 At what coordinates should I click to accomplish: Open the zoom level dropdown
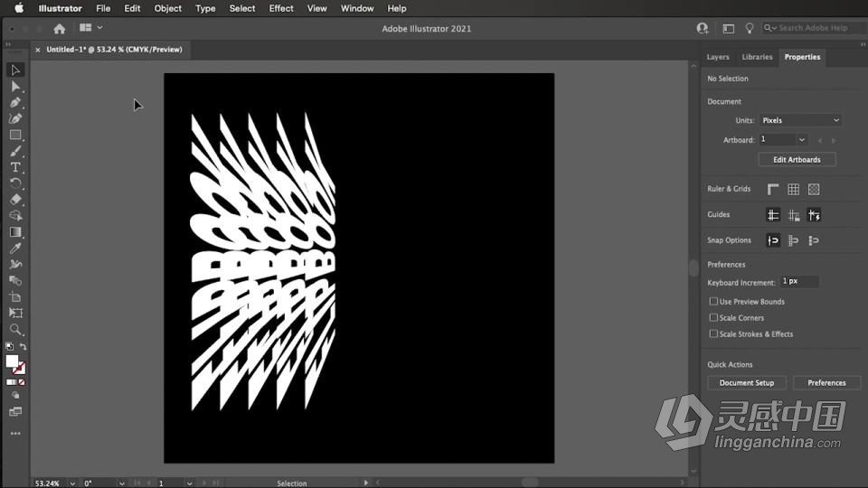click(x=72, y=483)
